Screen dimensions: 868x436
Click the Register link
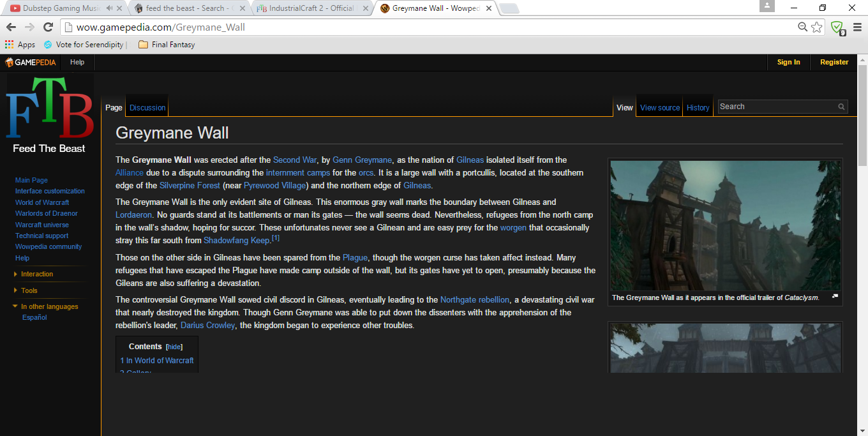834,62
